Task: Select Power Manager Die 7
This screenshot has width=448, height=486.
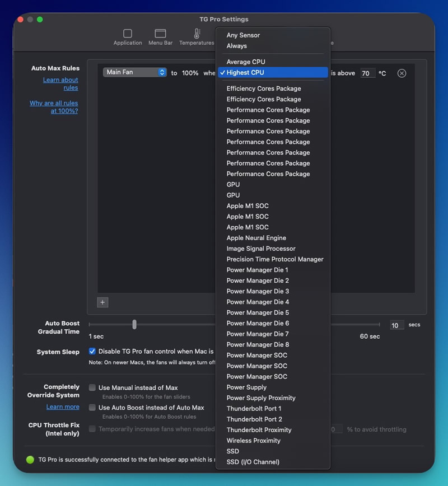Action: 273,334
